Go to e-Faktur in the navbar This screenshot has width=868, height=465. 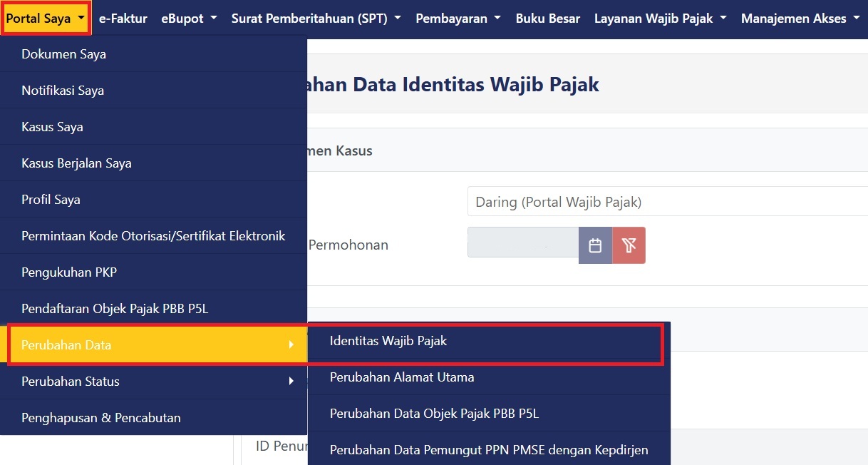click(x=123, y=19)
